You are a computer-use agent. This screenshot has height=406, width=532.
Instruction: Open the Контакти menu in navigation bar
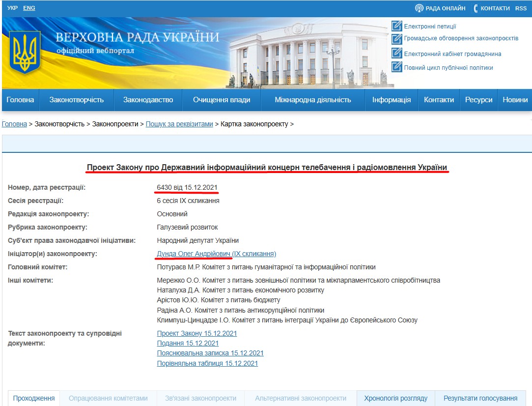(x=439, y=100)
